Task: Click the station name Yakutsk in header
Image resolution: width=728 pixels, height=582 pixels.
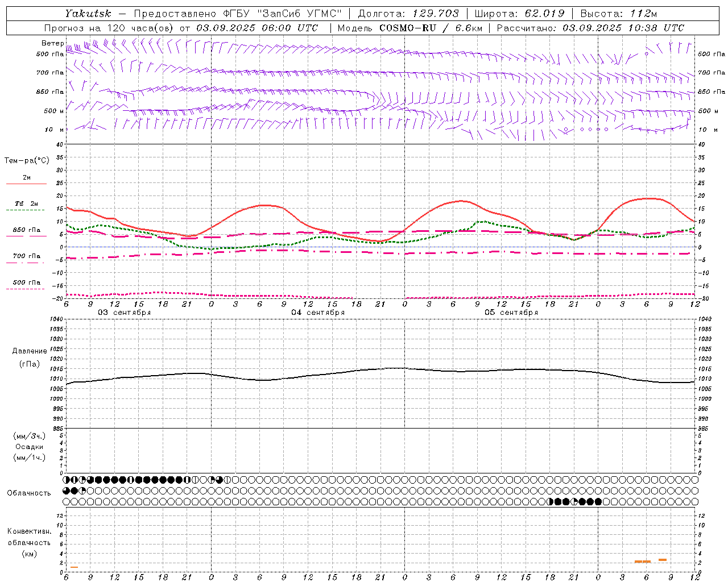Action: point(88,14)
